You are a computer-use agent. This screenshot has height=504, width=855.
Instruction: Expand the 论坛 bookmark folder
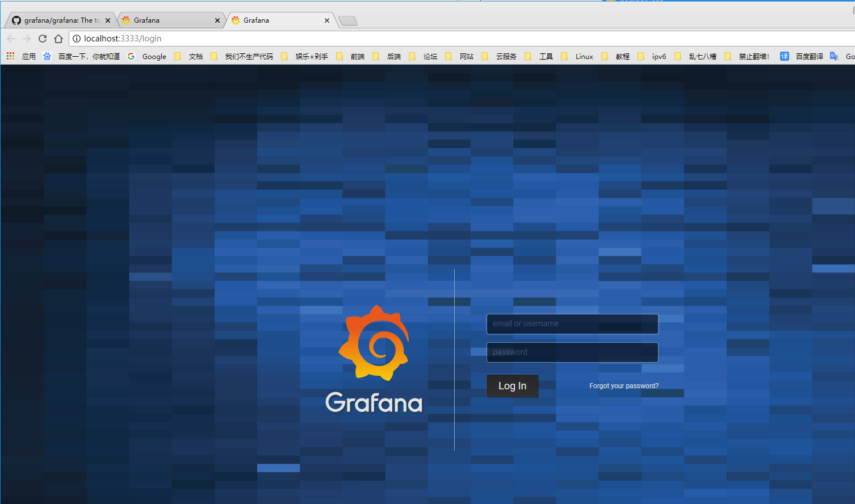coord(423,56)
